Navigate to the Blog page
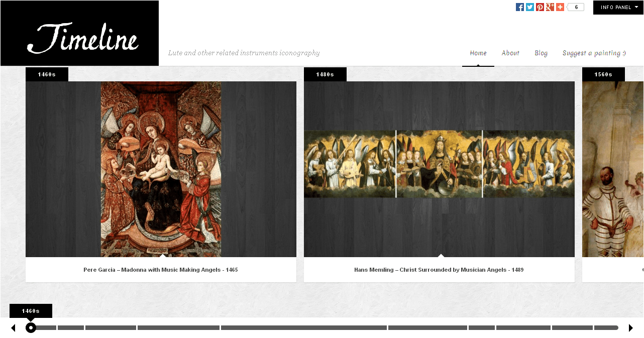 541,53
